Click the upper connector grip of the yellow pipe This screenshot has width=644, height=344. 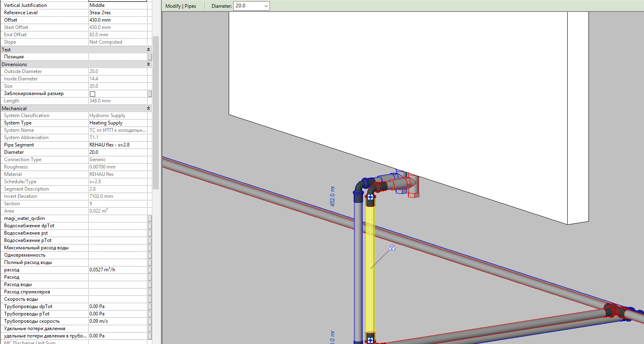pos(370,197)
